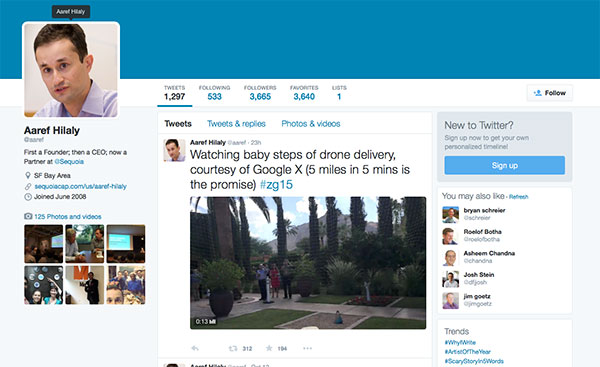Image resolution: width=600 pixels, height=367 pixels.
Task: Switch to Tweets & replies tab
Action: tap(236, 124)
